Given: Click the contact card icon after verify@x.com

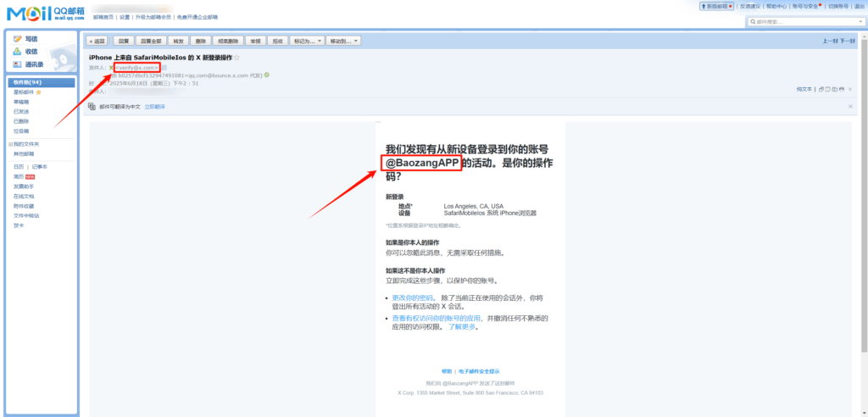Looking at the screenshot, I should (164, 68).
